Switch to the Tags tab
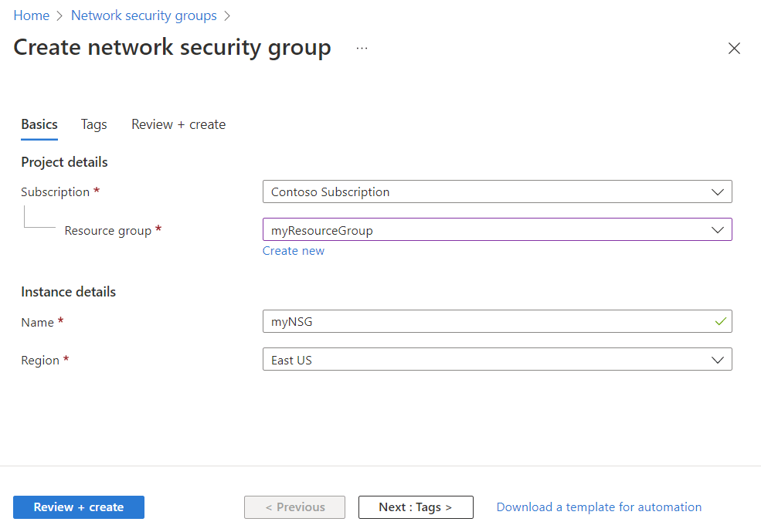 pos(93,124)
